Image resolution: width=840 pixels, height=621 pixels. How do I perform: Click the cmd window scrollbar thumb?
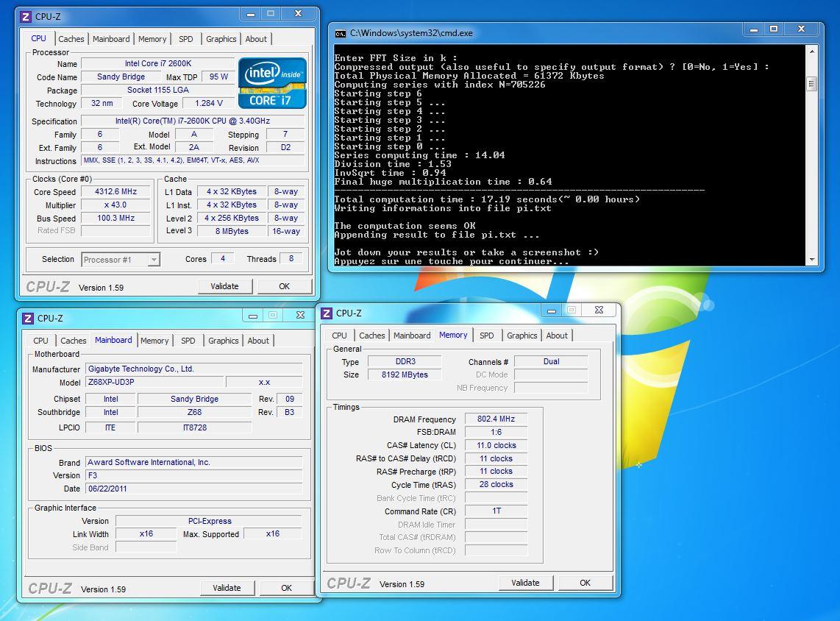811,84
